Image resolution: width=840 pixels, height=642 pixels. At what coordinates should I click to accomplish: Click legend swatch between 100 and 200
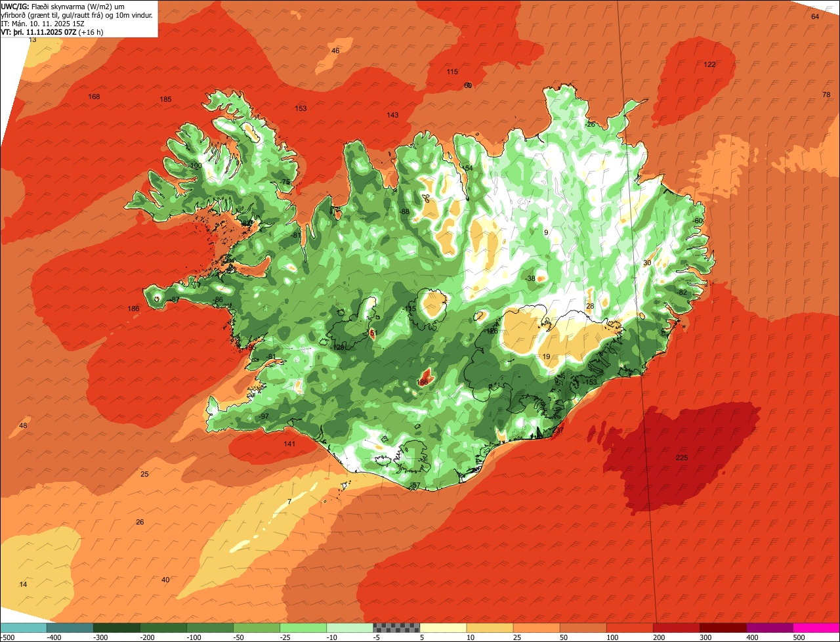[629, 628]
